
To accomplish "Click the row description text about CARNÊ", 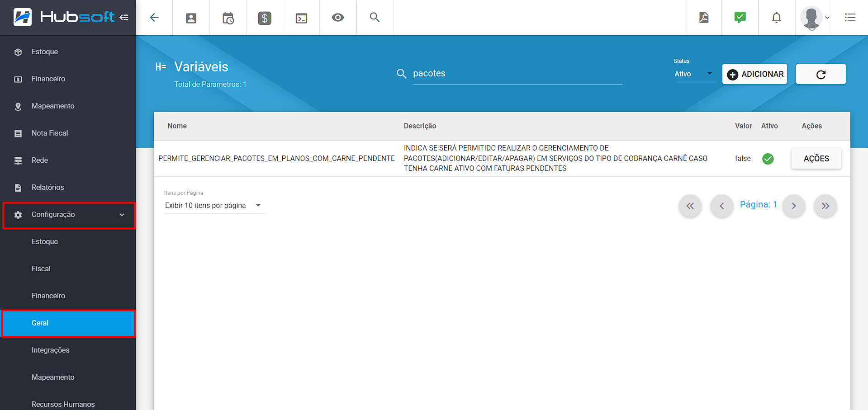I will [x=555, y=158].
